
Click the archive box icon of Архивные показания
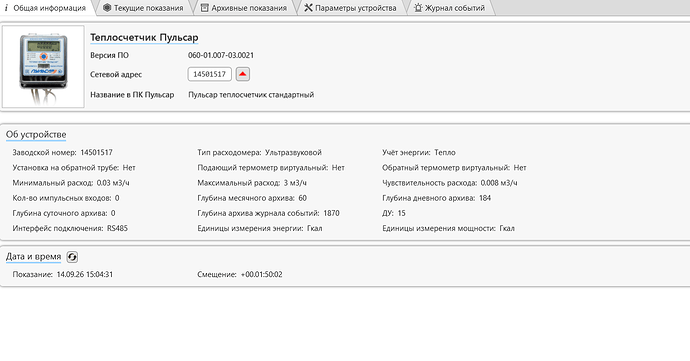pyautogui.click(x=205, y=8)
